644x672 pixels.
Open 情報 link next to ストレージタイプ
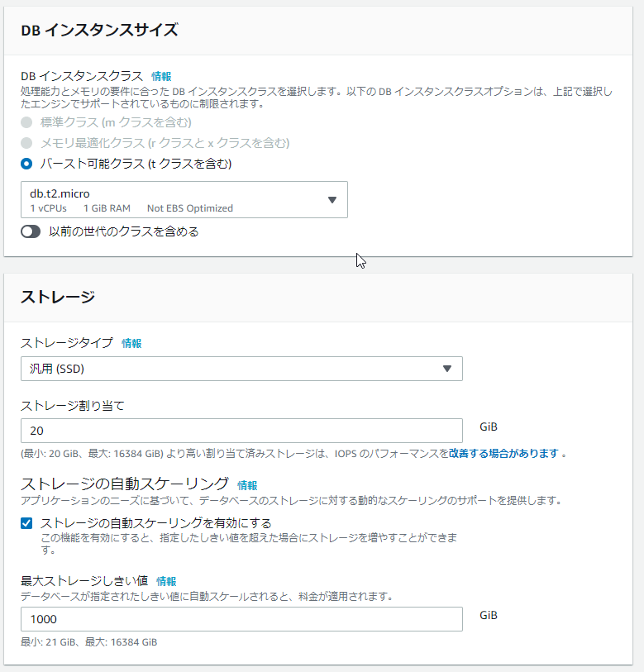tap(131, 343)
